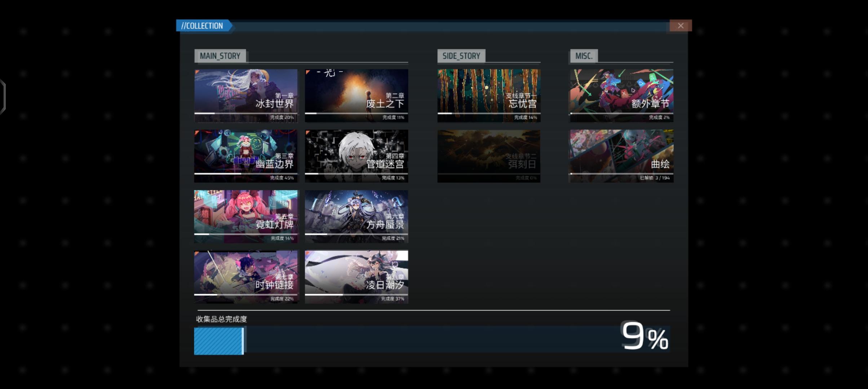This screenshot has height=389, width=868.
Task: Open chapter seven 时钟链接 thumbnail
Action: coord(246,277)
